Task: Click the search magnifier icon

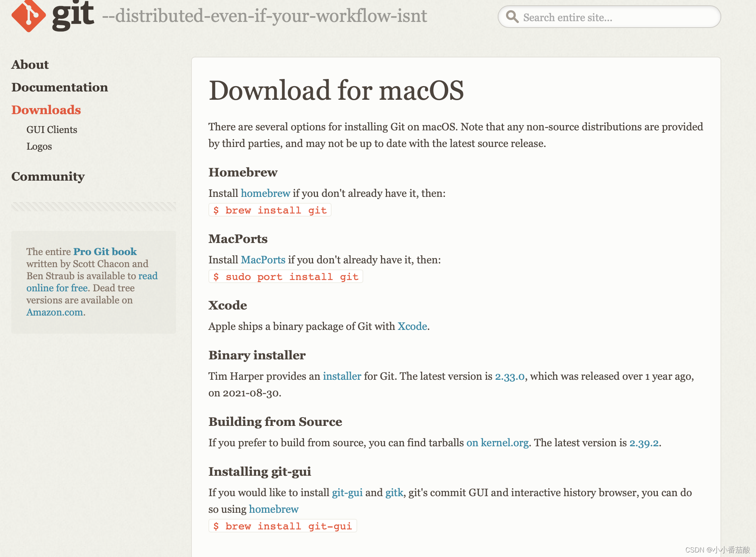Action: click(512, 17)
